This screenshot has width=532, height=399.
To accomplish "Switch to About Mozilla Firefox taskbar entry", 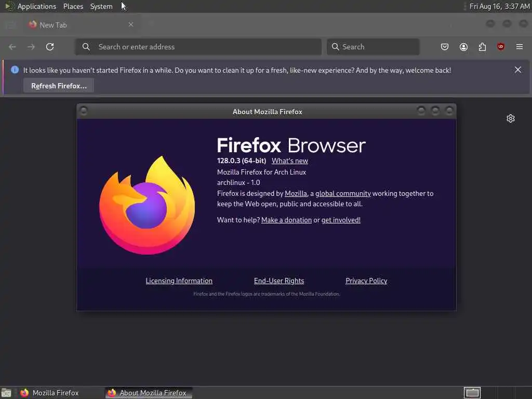I will point(149,393).
